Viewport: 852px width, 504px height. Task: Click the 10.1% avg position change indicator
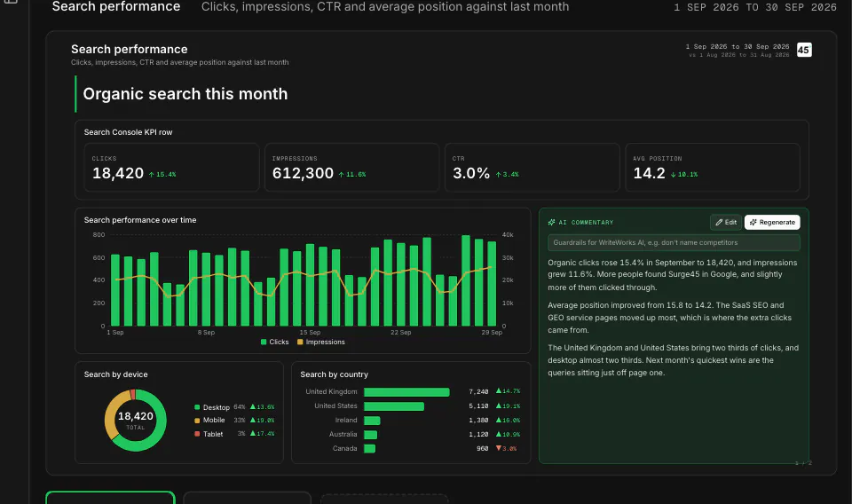pyautogui.click(x=684, y=175)
